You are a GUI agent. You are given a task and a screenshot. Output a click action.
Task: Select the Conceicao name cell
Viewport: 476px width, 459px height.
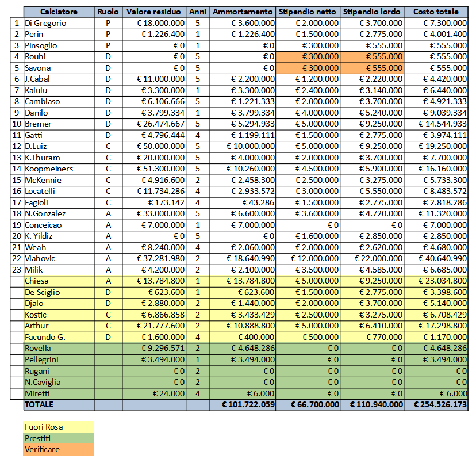coord(59,225)
